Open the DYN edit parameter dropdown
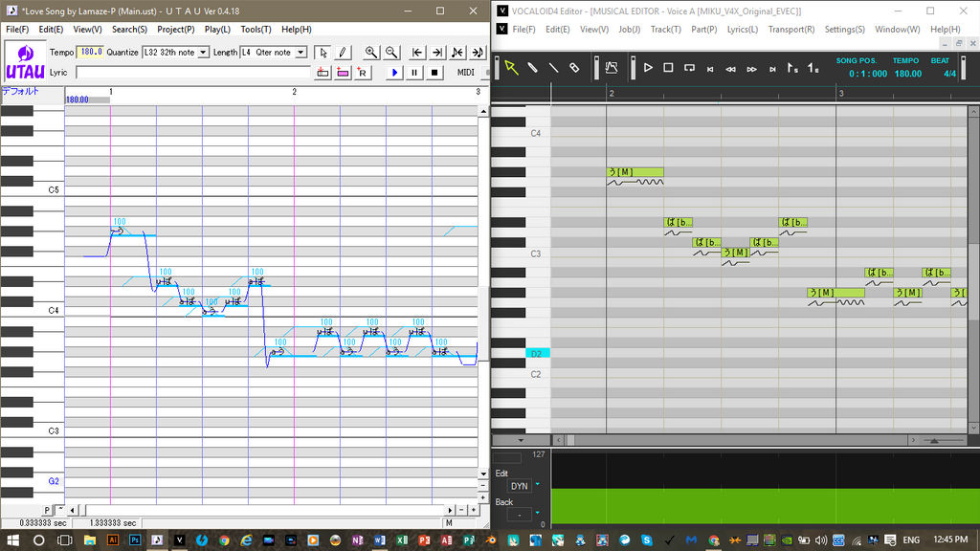The width and height of the screenshot is (980, 551). point(538,484)
